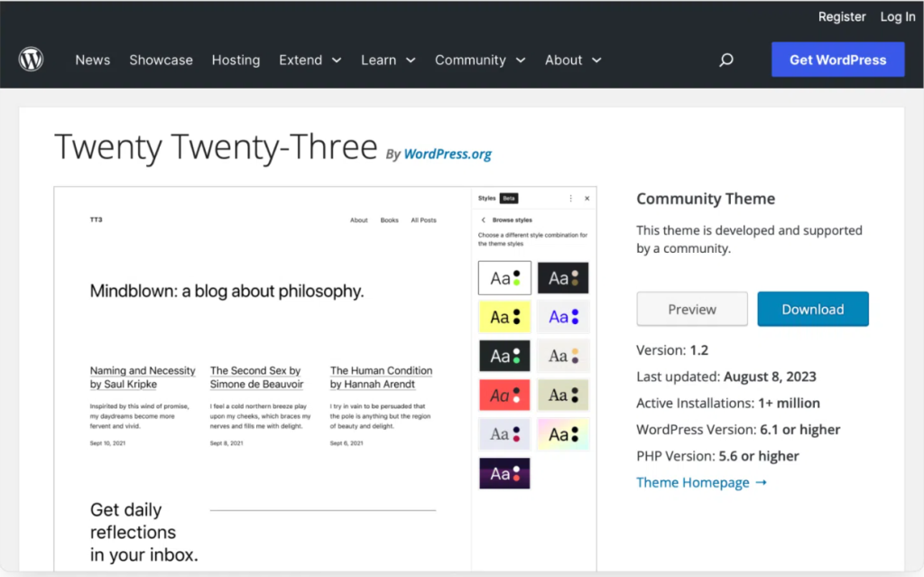Image resolution: width=924 pixels, height=577 pixels.
Task: Click the Sept 10, 2021 post date
Action: 107,443
